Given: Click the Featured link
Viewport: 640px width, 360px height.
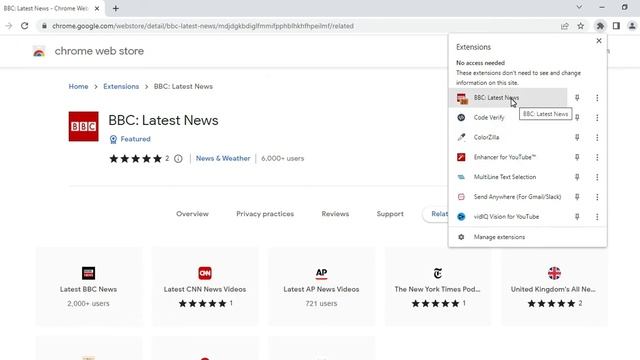Looking at the screenshot, I should (136, 139).
